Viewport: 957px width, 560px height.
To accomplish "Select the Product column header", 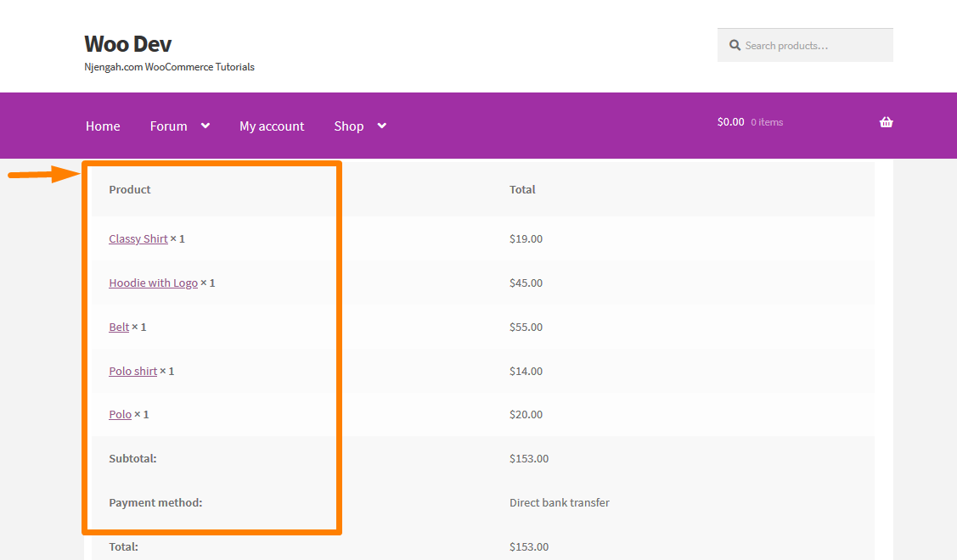I will pos(129,190).
